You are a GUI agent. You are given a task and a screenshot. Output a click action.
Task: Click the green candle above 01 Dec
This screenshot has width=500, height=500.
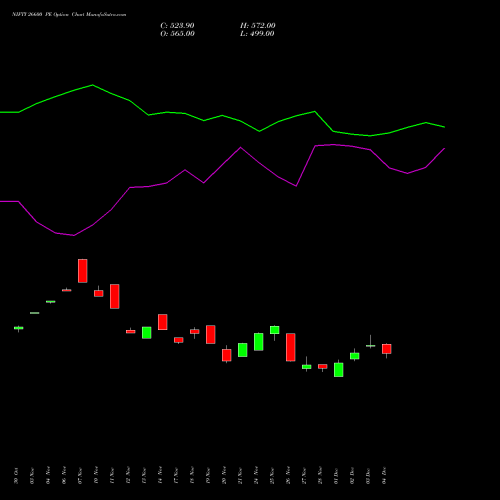click(x=339, y=370)
